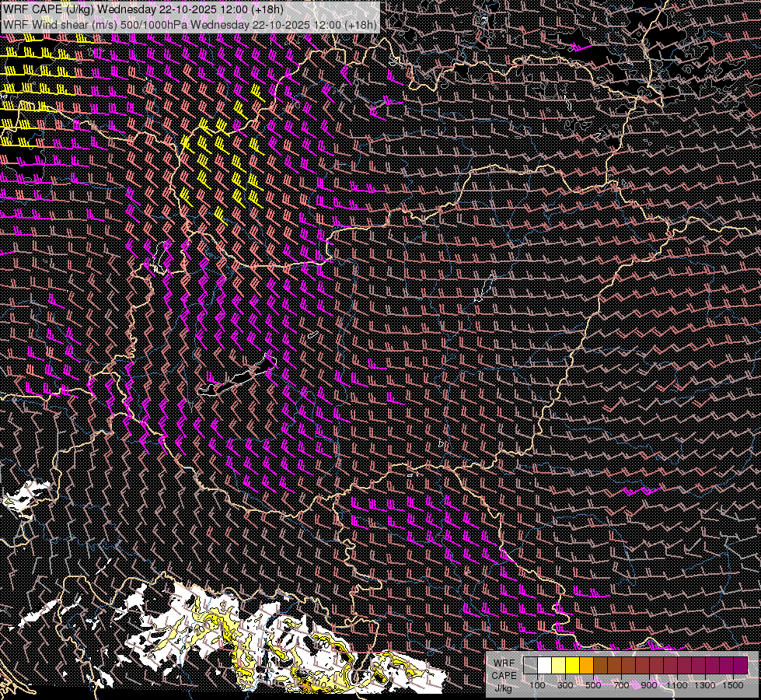Click the orange CAPE legend swatch
761x700 pixels.
(586, 665)
